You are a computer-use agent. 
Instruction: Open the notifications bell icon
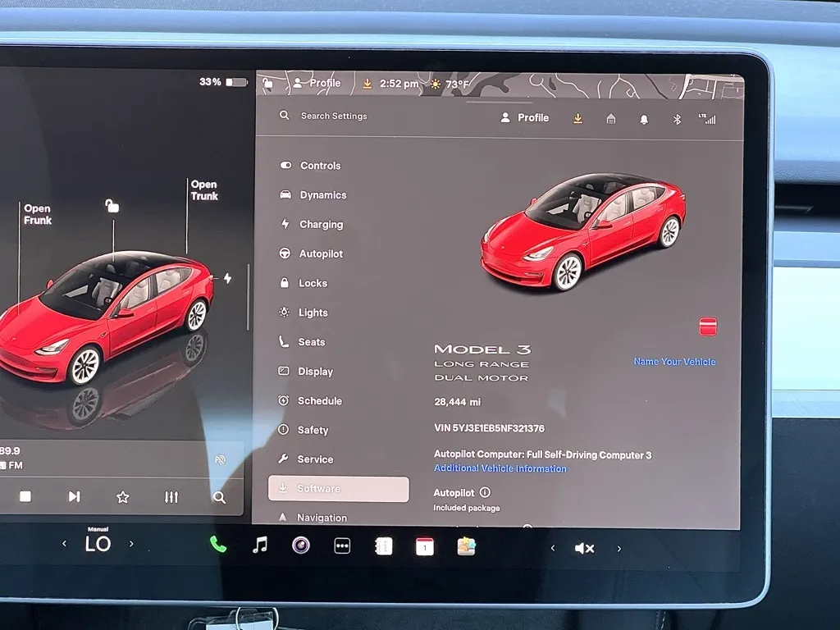tap(643, 119)
